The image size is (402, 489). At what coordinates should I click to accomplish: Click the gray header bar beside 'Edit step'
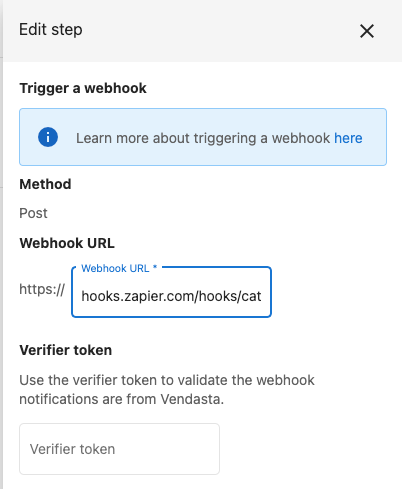[220, 31]
